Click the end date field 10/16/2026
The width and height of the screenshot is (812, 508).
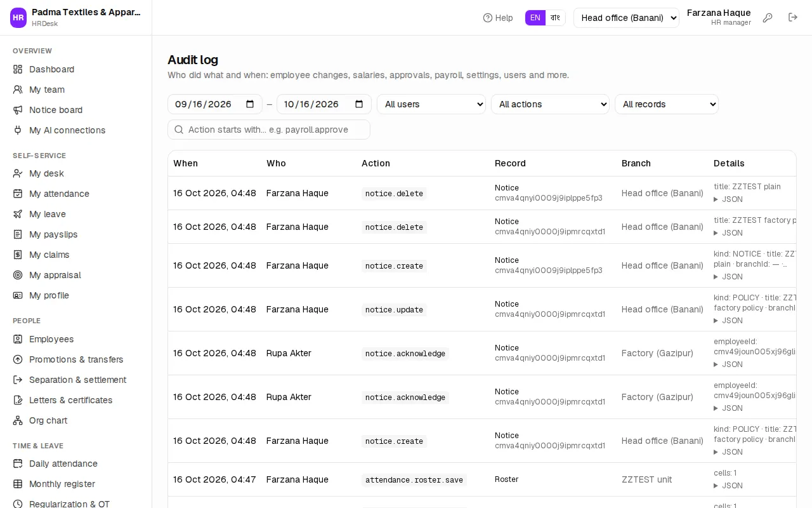pyautogui.click(x=324, y=104)
